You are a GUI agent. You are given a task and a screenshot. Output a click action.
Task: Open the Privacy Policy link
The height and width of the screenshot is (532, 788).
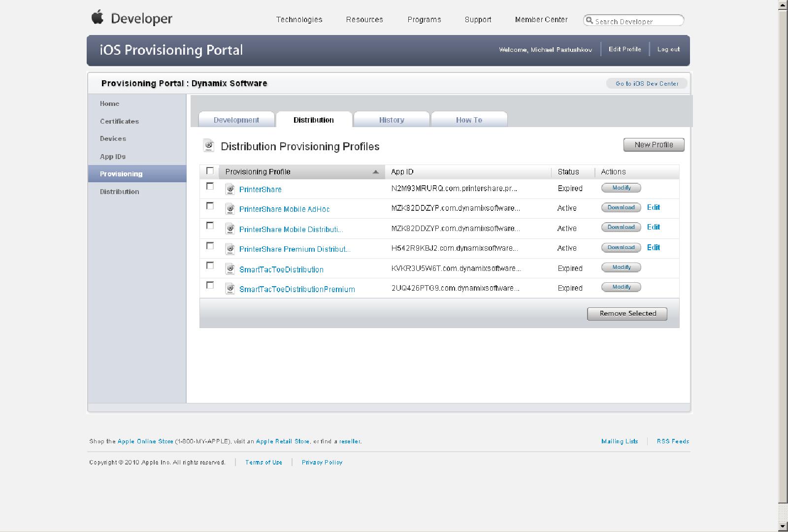click(x=322, y=463)
